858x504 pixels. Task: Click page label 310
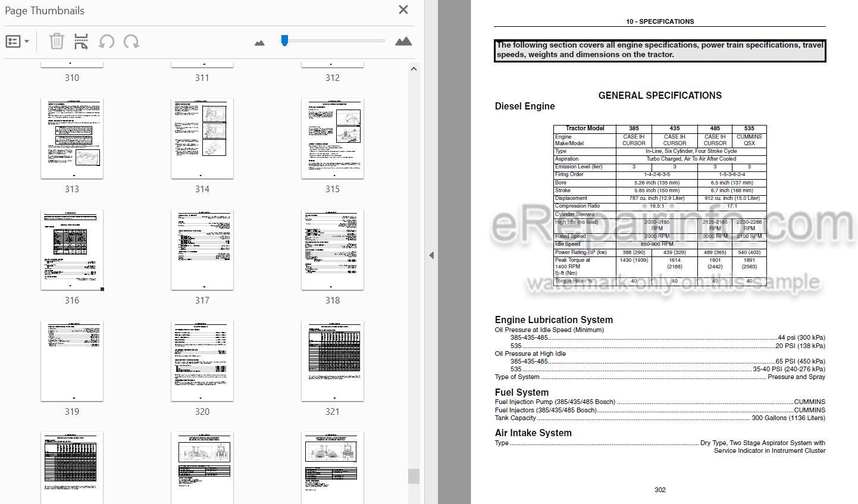(x=72, y=78)
